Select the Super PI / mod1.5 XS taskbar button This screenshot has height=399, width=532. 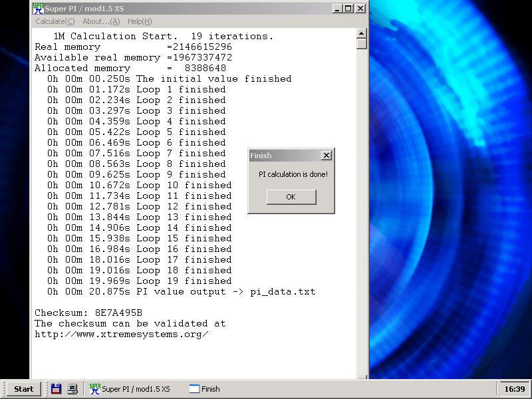(133, 389)
